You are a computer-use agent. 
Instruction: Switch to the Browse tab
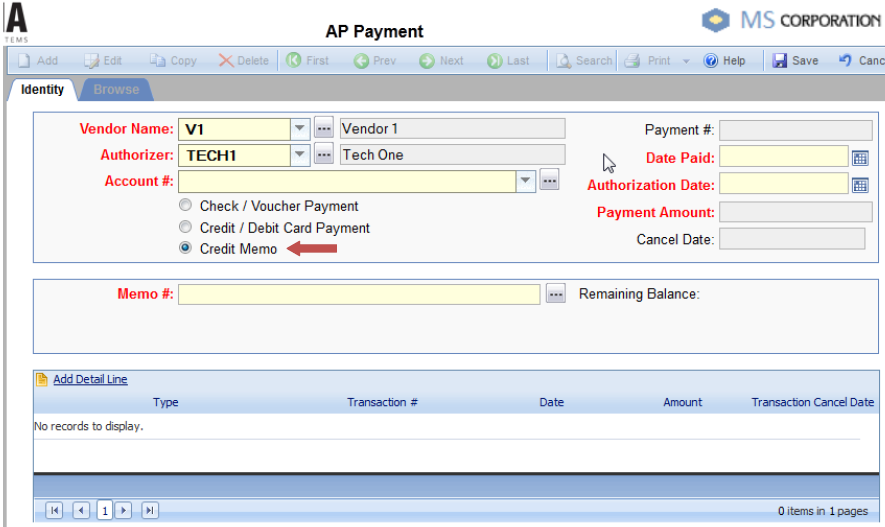click(x=116, y=90)
